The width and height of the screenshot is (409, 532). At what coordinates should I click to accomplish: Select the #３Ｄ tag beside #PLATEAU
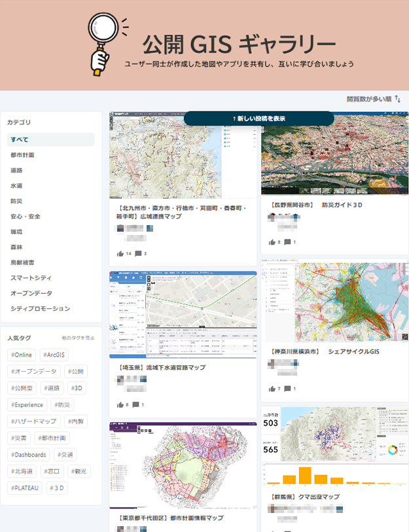tap(57, 488)
